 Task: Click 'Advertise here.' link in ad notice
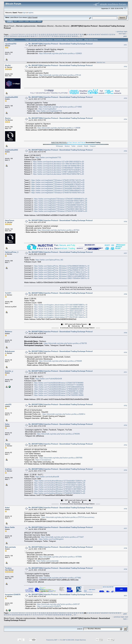coord(101,63)
